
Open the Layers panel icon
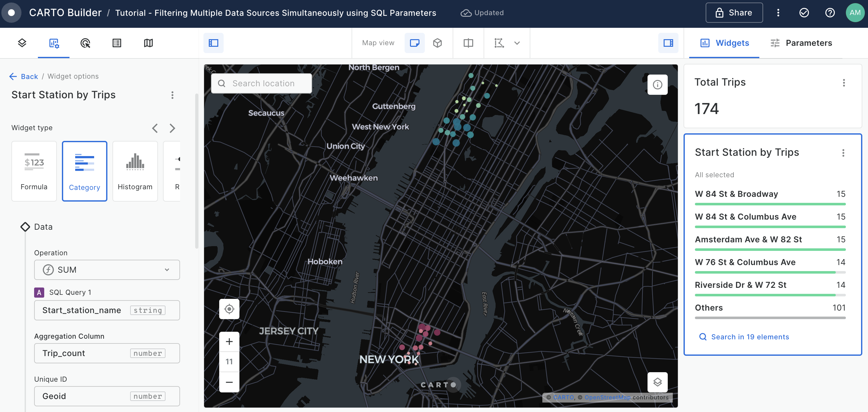(22, 43)
